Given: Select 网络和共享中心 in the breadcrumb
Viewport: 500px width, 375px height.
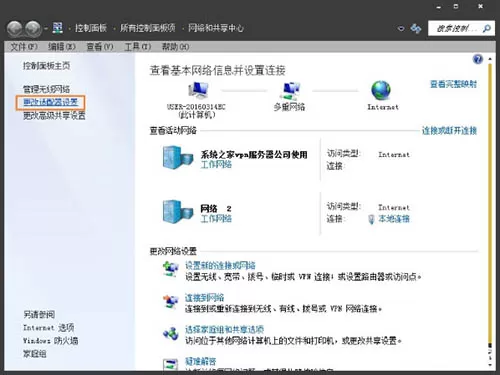Looking at the screenshot, I should click(216, 28).
